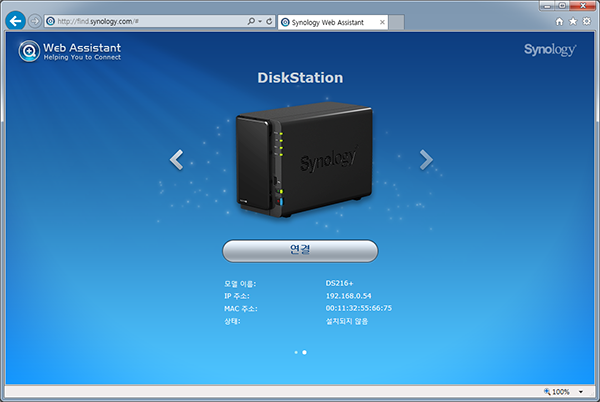Image resolution: width=600 pixels, height=402 pixels.
Task: Click the DiskStation heading text
Action: click(x=300, y=78)
